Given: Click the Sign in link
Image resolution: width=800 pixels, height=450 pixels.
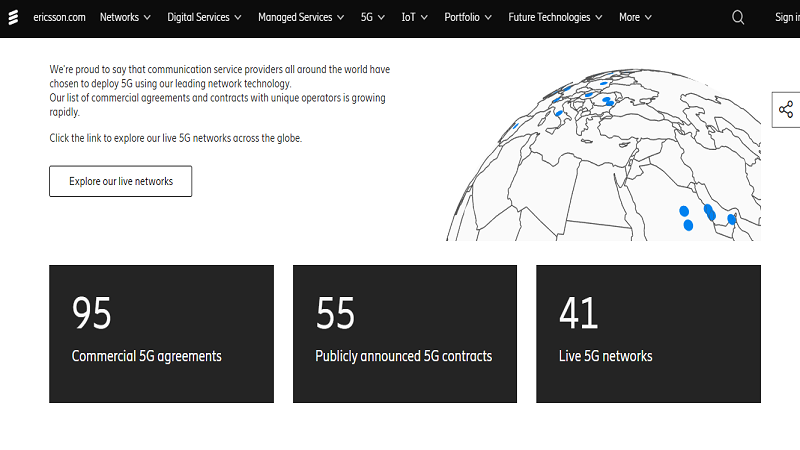Looking at the screenshot, I should tap(787, 17).
